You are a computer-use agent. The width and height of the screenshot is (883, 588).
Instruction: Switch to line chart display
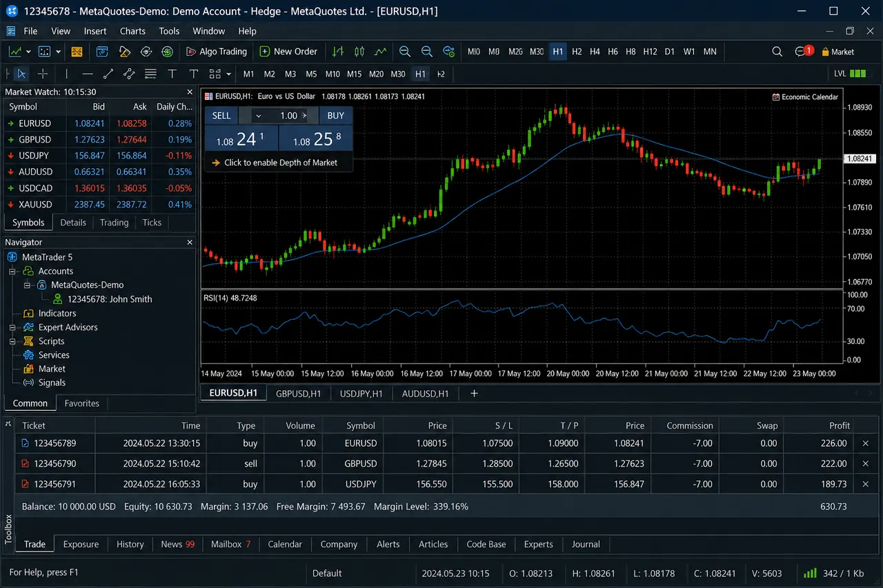click(x=380, y=52)
